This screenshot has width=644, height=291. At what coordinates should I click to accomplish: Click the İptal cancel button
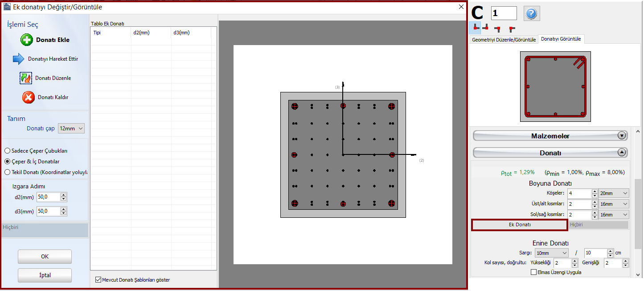coord(45,275)
